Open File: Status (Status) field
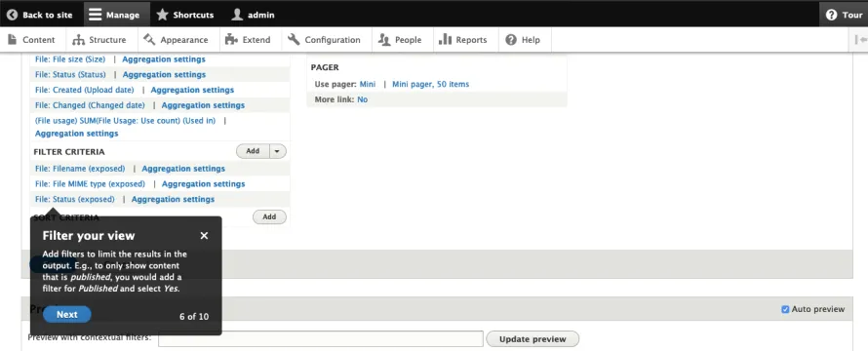Image resolution: width=868 pixels, height=351 pixels. 70,75
